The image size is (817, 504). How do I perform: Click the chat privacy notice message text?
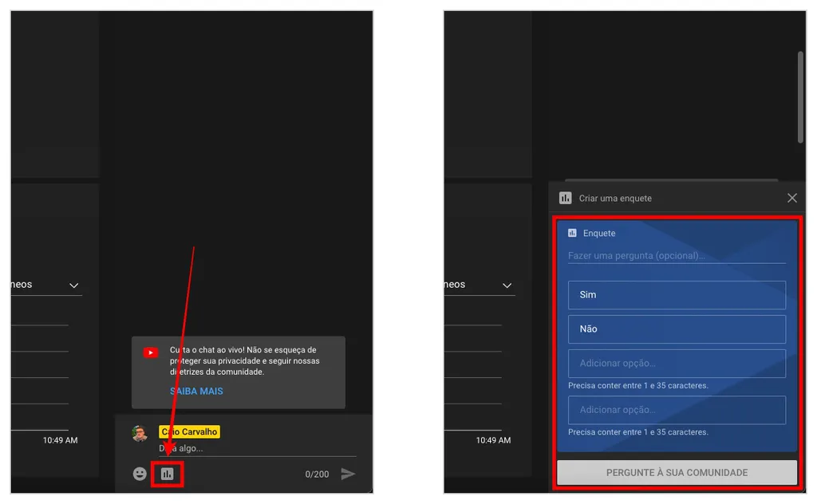[x=244, y=360]
